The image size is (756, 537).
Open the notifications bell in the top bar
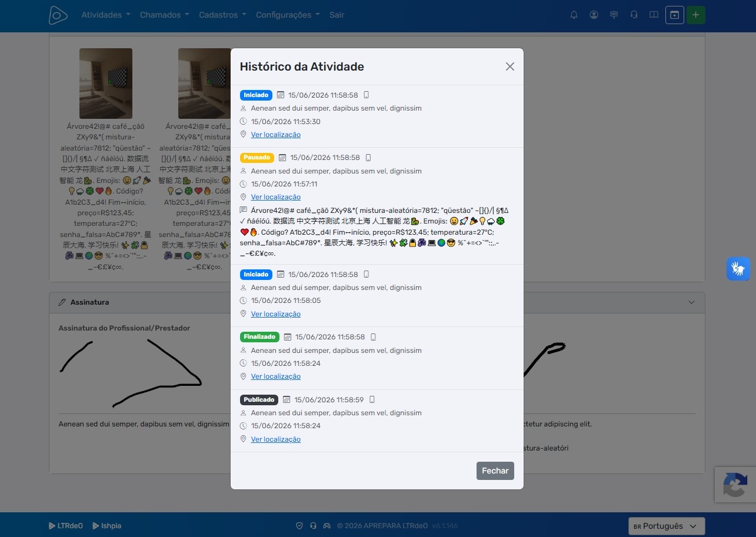click(x=574, y=15)
